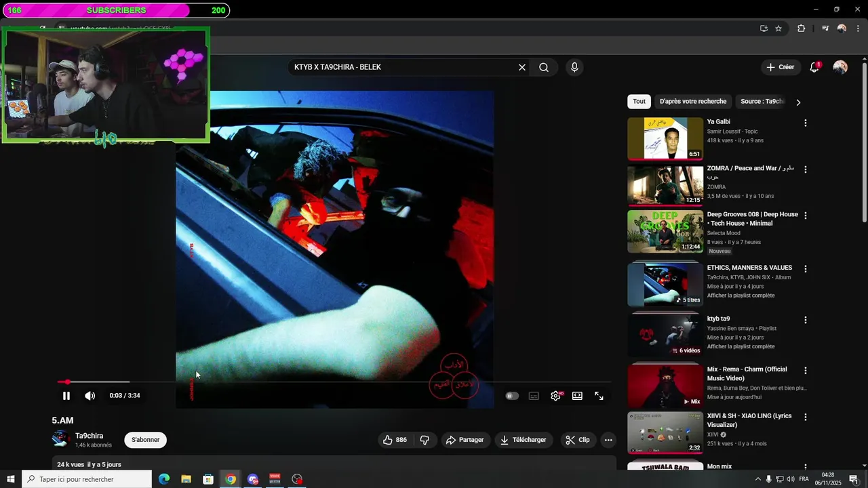Show more filter chips with arrow

[x=798, y=102]
